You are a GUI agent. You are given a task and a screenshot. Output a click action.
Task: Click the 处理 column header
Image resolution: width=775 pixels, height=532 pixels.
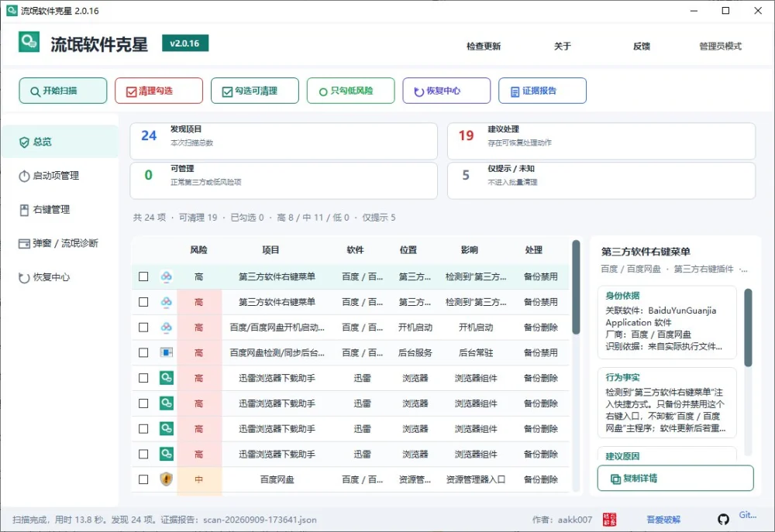tap(533, 250)
